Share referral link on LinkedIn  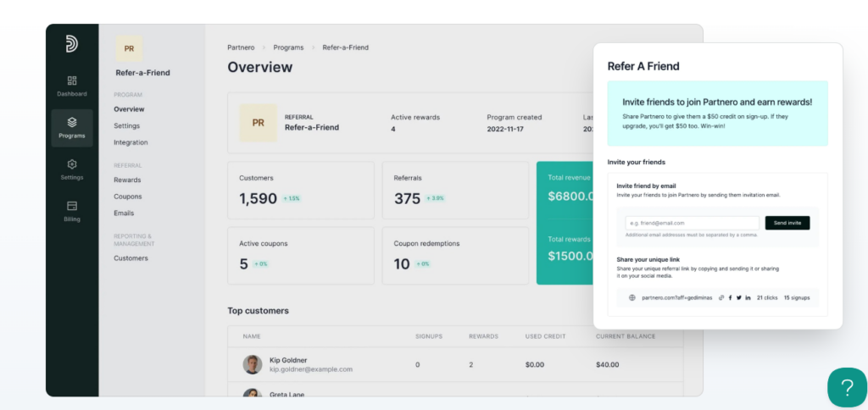coord(748,297)
